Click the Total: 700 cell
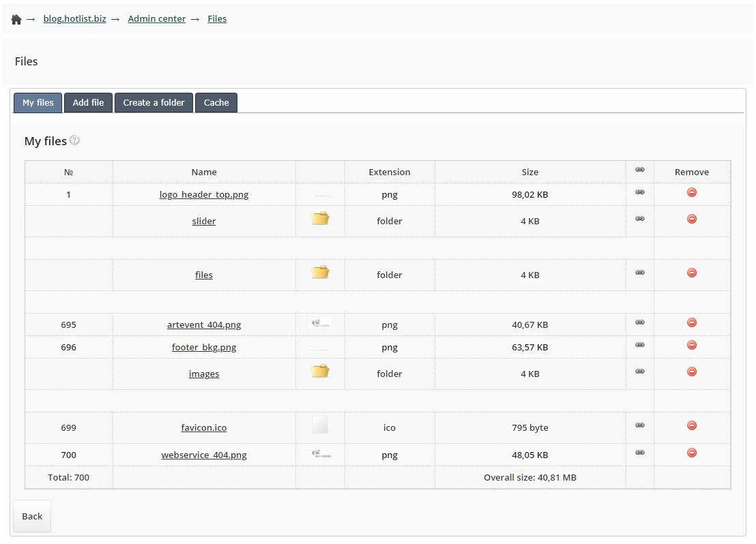This screenshot has height=544, width=756. pyautogui.click(x=68, y=477)
